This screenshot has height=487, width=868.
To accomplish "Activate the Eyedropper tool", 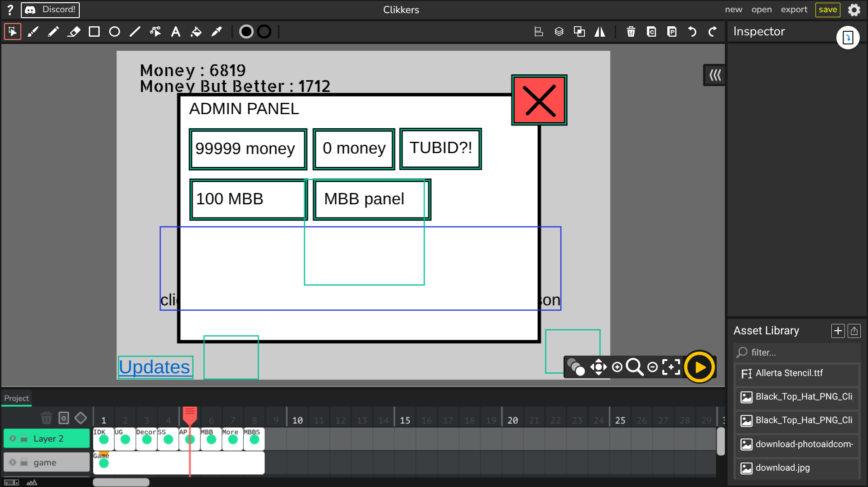I will tap(217, 32).
